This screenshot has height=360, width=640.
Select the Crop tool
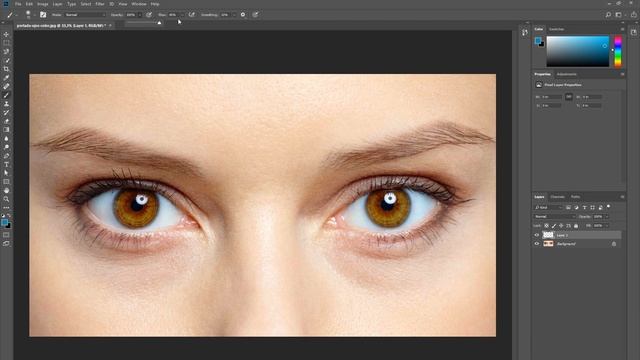pos(6,69)
